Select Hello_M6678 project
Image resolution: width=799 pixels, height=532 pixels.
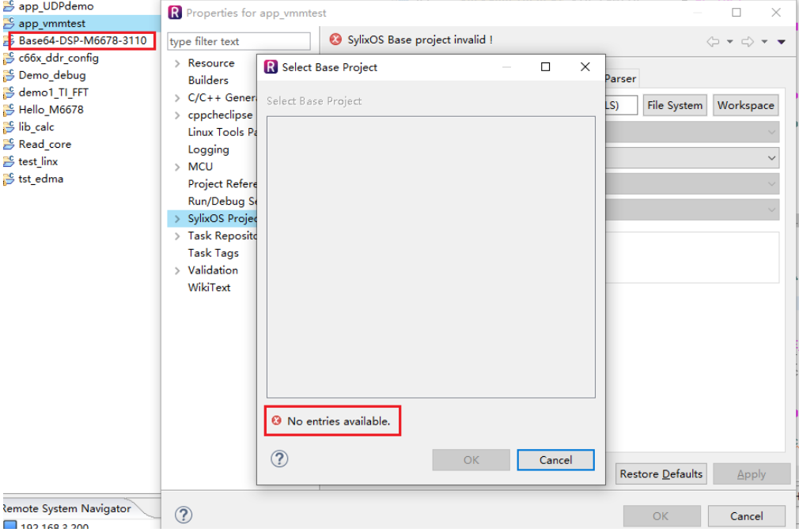click(x=51, y=110)
